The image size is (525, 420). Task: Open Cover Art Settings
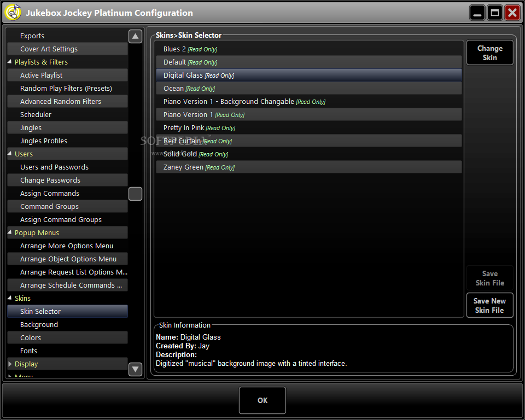67,49
